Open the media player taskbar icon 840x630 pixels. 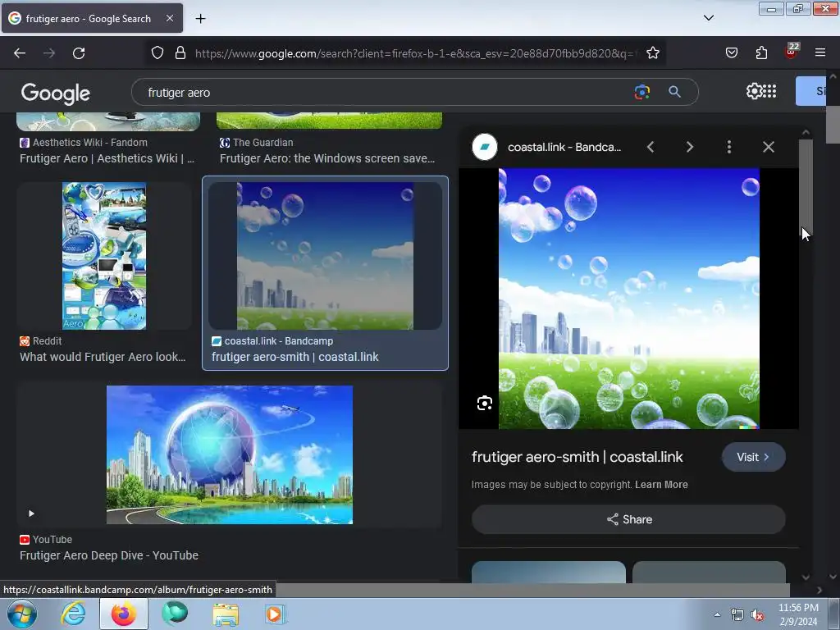pyautogui.click(x=275, y=614)
